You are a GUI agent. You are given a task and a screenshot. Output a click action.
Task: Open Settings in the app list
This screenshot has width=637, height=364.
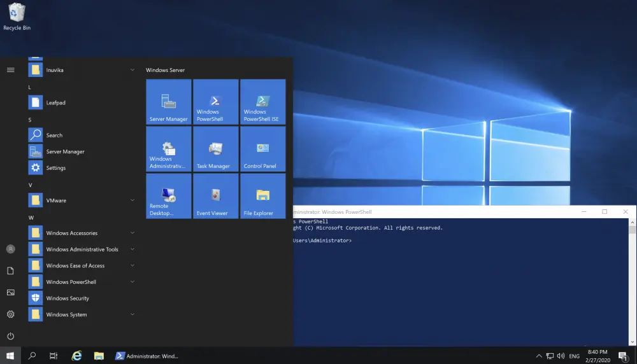(x=82, y=167)
